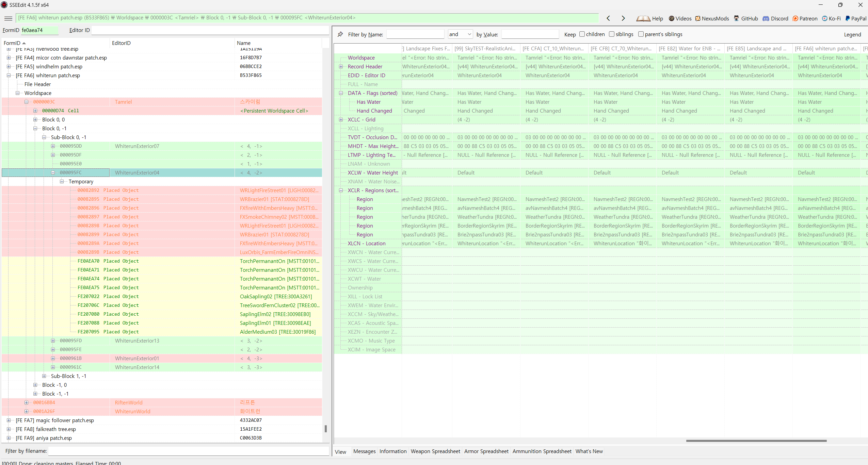
Task: Open the GitHub link icon
Action: pyautogui.click(x=736, y=19)
